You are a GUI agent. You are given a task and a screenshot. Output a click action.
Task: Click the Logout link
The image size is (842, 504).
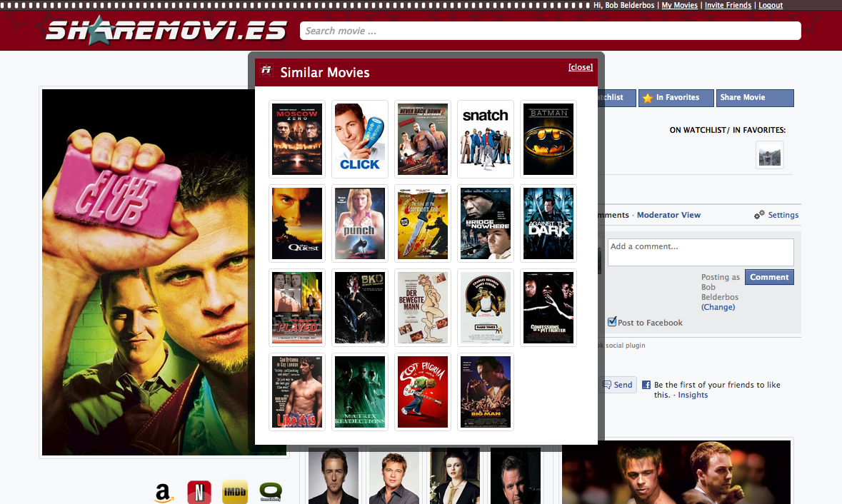[x=771, y=6]
